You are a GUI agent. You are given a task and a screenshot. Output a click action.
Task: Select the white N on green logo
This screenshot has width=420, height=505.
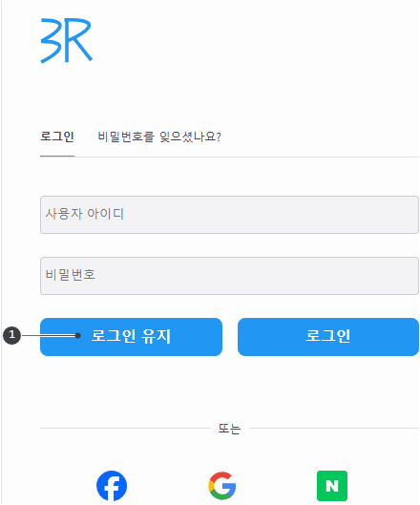point(332,486)
